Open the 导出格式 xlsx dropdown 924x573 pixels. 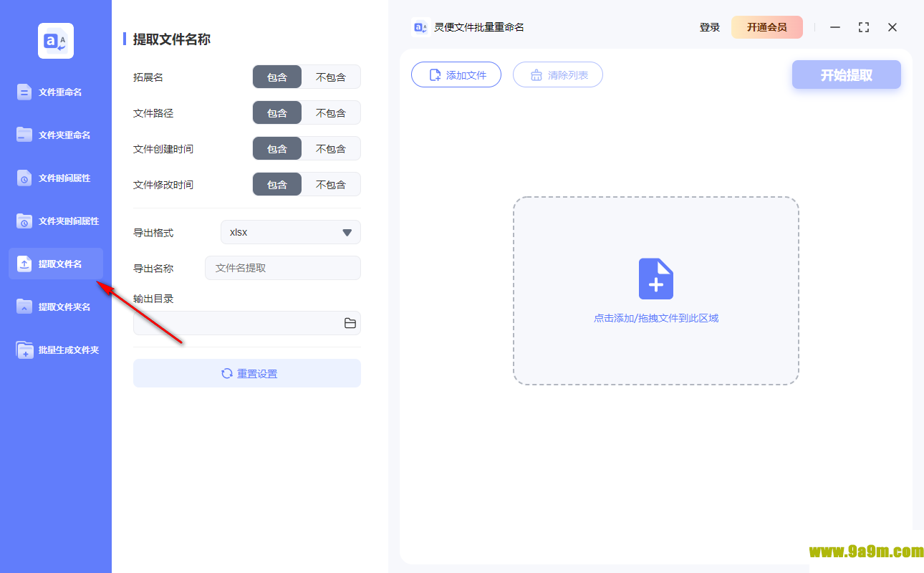tap(291, 232)
